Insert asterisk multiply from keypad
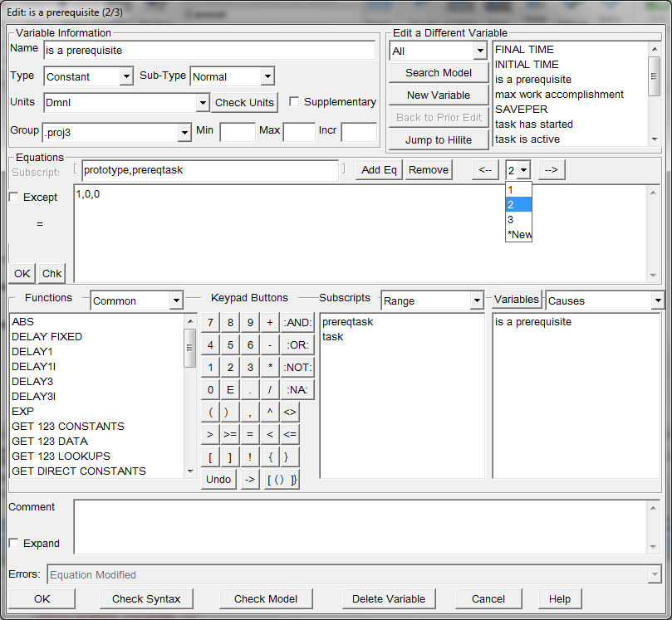Viewport: 672px width, 620px height. (x=270, y=367)
